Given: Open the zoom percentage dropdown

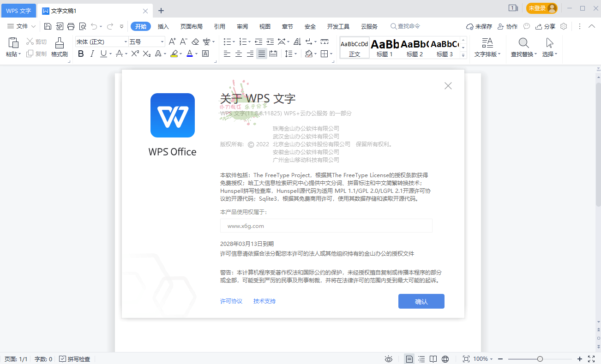Looking at the screenshot, I should tap(481, 358).
